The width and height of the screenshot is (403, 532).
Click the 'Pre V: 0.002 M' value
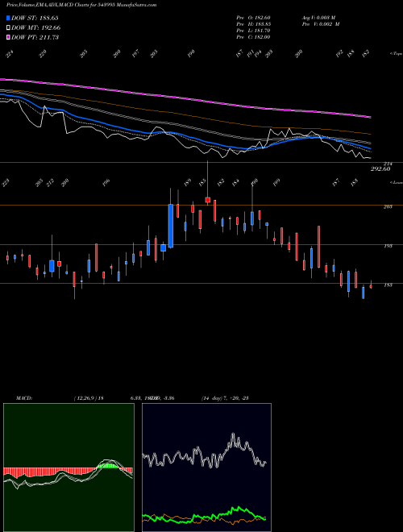point(321,24)
